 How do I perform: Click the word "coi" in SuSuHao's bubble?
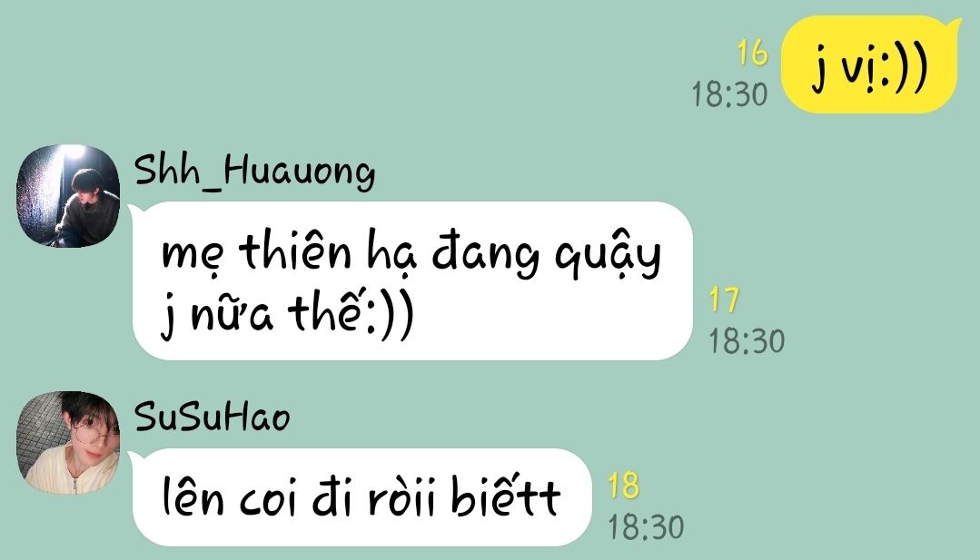coord(269,499)
